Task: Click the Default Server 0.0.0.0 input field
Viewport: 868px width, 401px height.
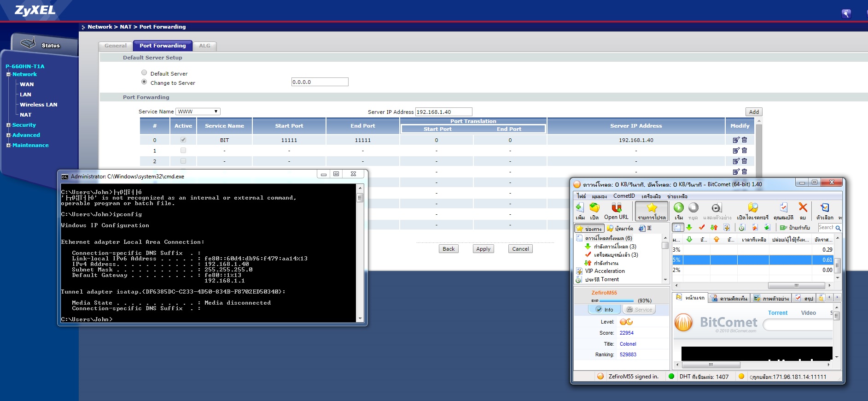Action: pos(320,82)
